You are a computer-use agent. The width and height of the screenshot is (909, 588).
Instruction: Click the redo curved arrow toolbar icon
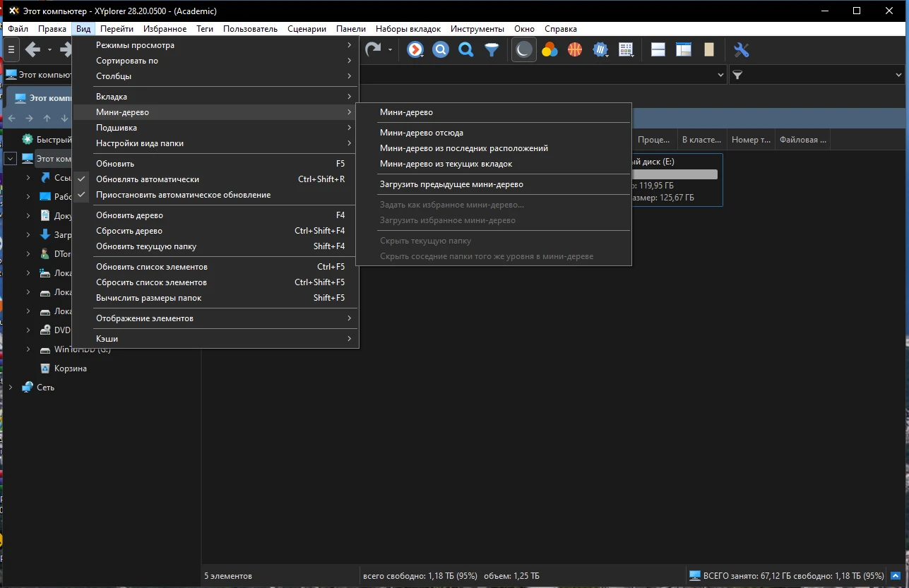click(x=373, y=49)
